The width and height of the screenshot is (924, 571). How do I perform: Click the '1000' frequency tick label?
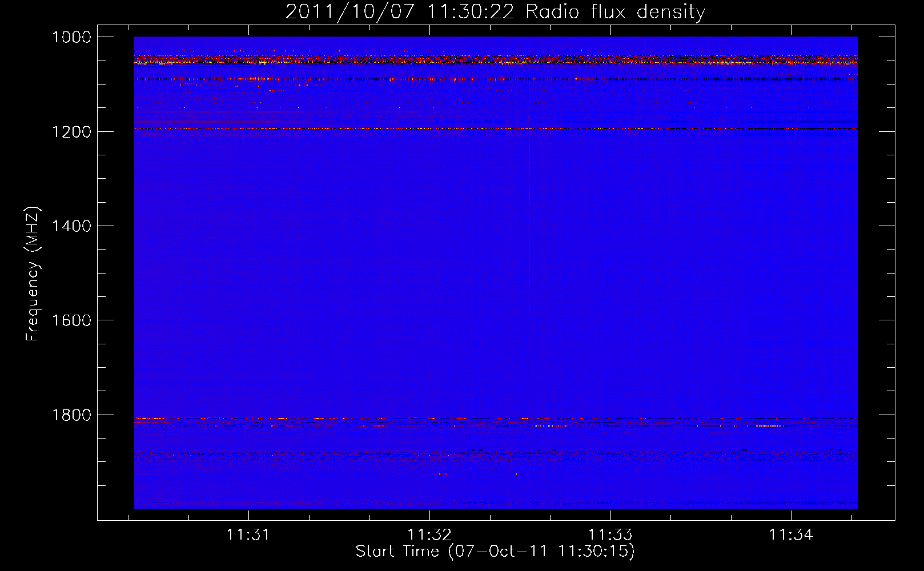point(72,37)
